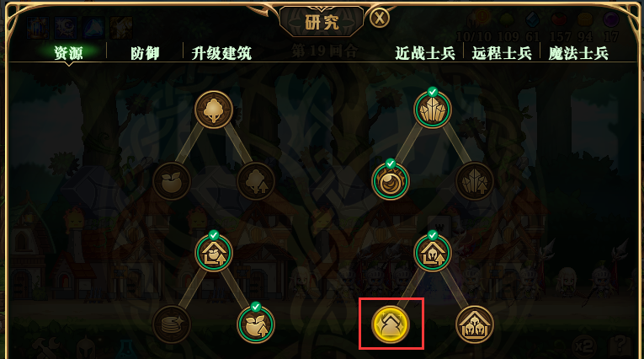
Task: Open the 远程士兵 tab
Action: tap(502, 53)
